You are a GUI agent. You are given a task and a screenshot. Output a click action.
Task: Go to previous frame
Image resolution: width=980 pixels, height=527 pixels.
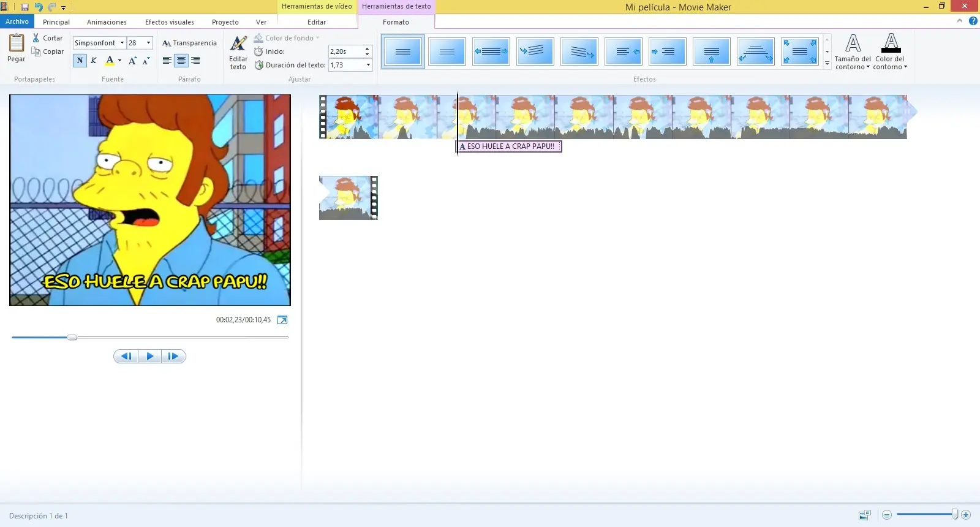[126, 356]
